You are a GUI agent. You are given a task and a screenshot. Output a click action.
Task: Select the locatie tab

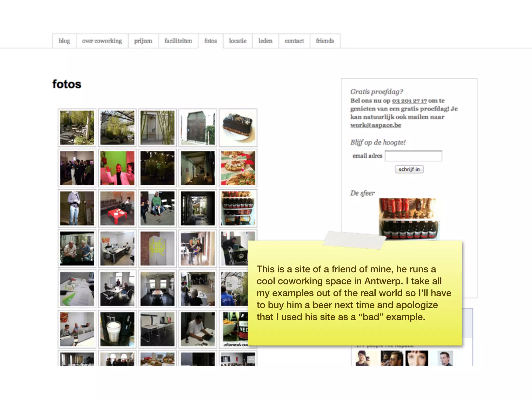point(238,41)
